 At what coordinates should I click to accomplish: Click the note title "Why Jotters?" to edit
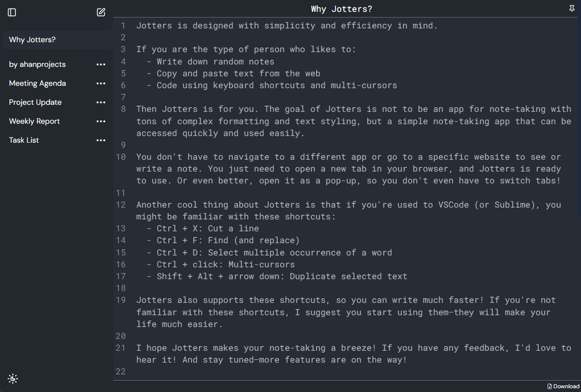click(x=341, y=9)
